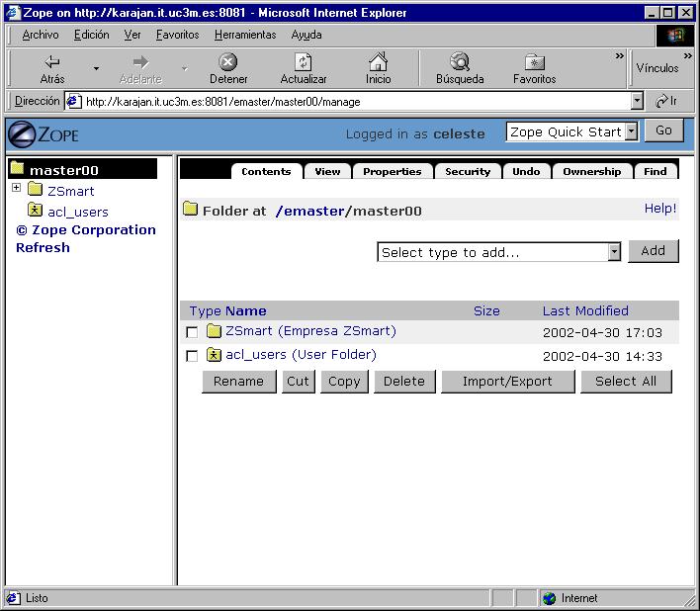
Task: Open the Help! link
Action: point(660,208)
